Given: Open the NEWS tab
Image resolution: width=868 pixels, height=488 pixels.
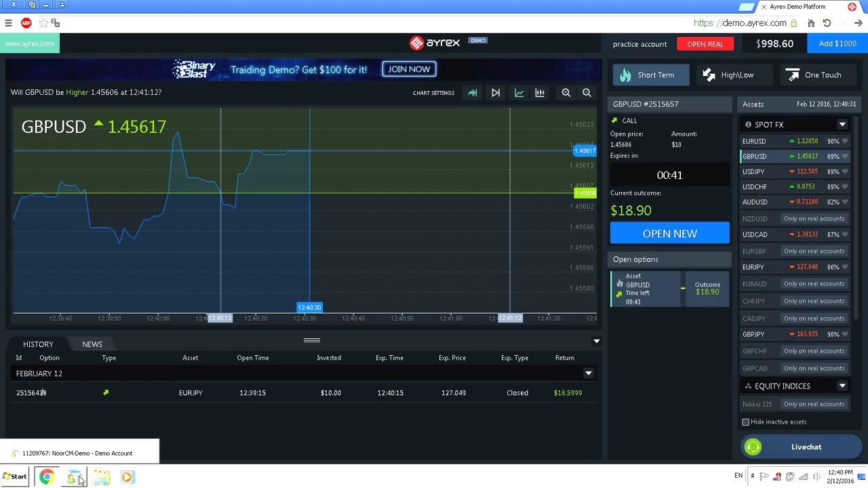Looking at the screenshot, I should coord(92,344).
